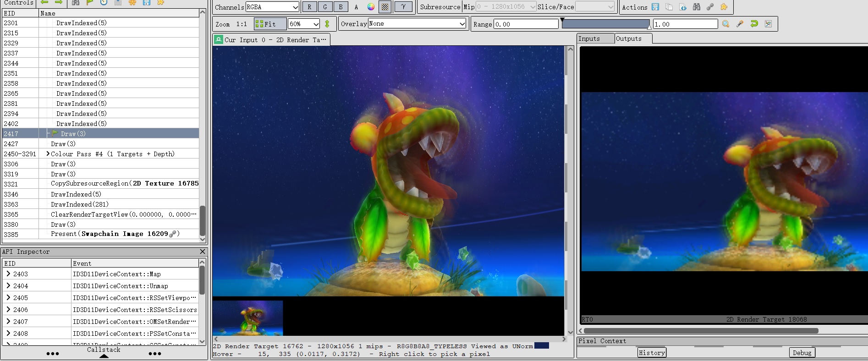Switch to the Outputs tab

click(x=633, y=38)
